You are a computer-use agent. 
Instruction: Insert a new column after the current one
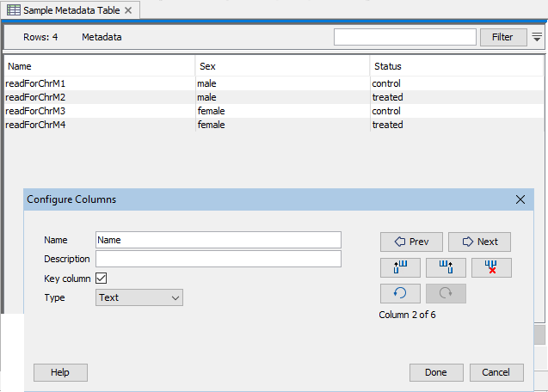click(446, 267)
